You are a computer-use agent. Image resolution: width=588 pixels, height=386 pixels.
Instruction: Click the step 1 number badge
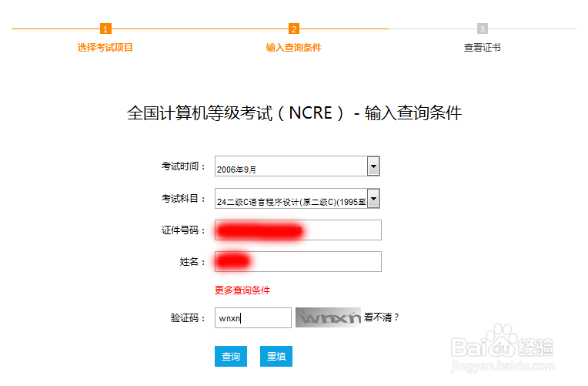(106, 29)
